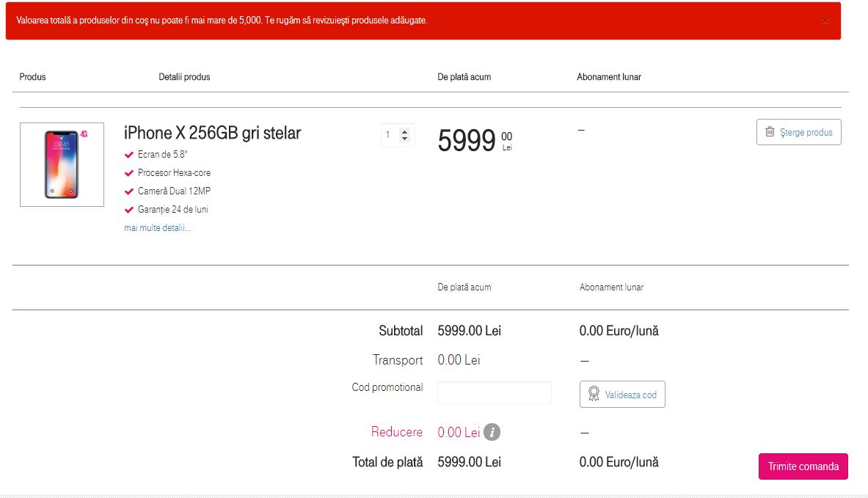
Task: Click the Subtotal 0.00 Euro/lună value
Action: [619, 331]
